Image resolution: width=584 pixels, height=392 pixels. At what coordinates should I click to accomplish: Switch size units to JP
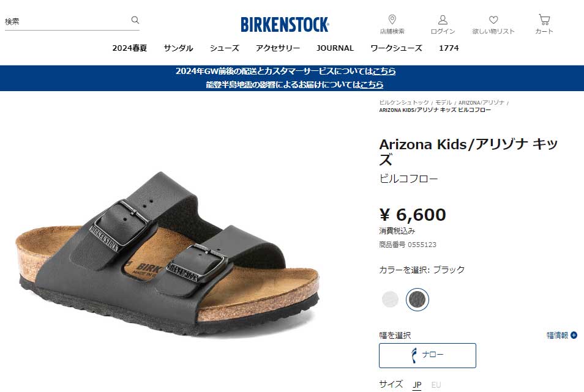coord(417,385)
